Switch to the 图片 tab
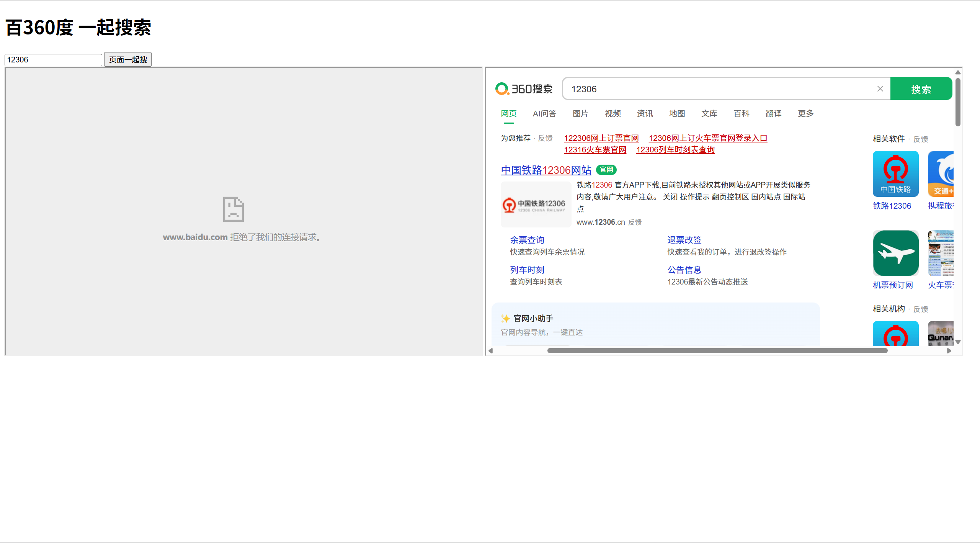Image resolution: width=980 pixels, height=543 pixels. pos(580,113)
